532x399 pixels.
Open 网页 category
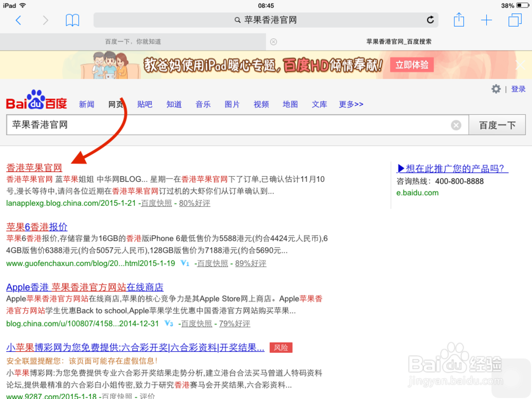115,104
